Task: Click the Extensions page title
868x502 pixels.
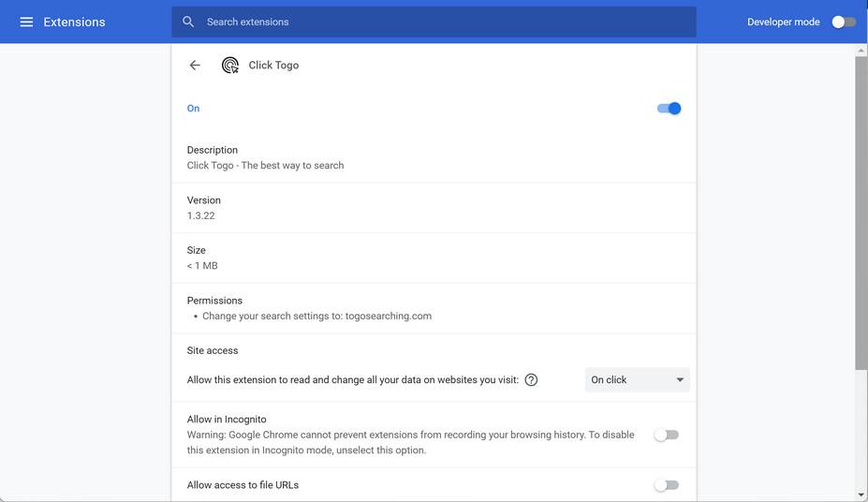Action: click(74, 22)
